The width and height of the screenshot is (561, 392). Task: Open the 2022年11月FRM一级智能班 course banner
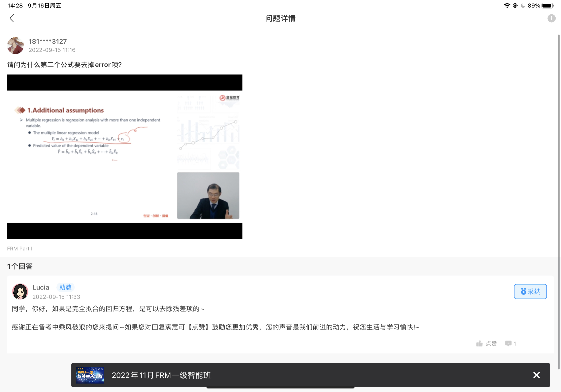point(161,375)
